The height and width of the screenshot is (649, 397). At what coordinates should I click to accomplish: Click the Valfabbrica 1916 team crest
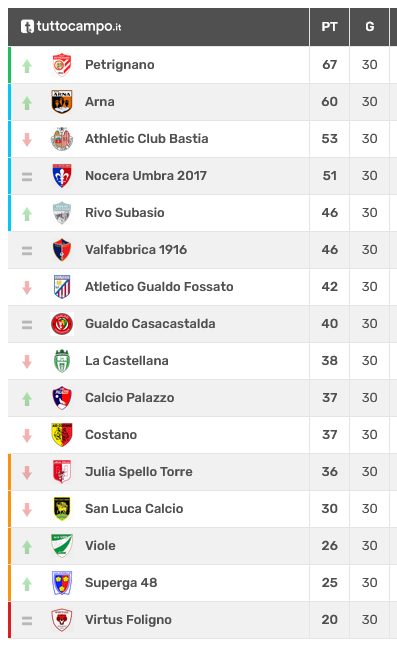point(62,250)
